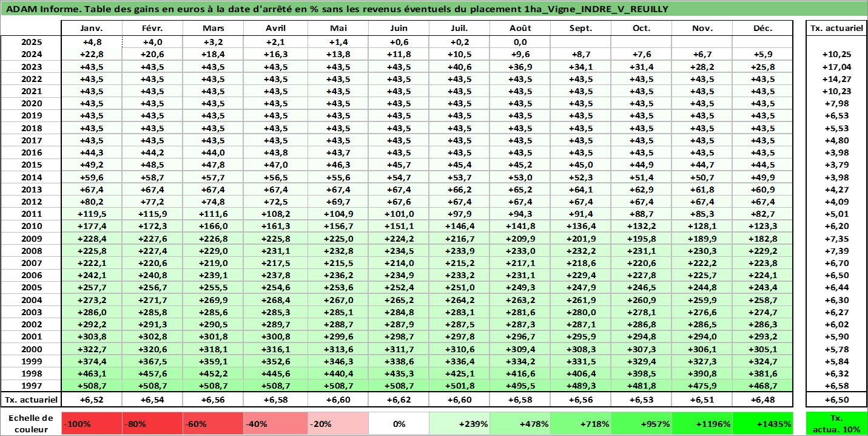Select the Oct. column header
868x436 pixels.
click(x=641, y=29)
